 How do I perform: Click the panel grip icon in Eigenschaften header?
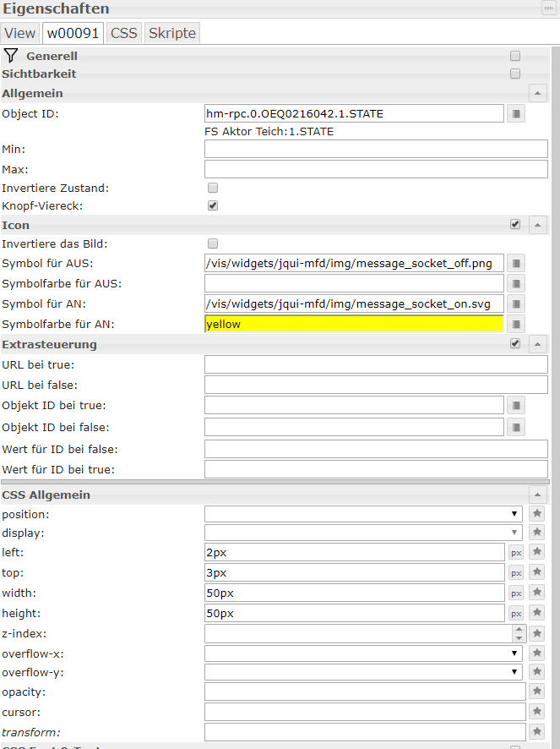click(x=548, y=8)
